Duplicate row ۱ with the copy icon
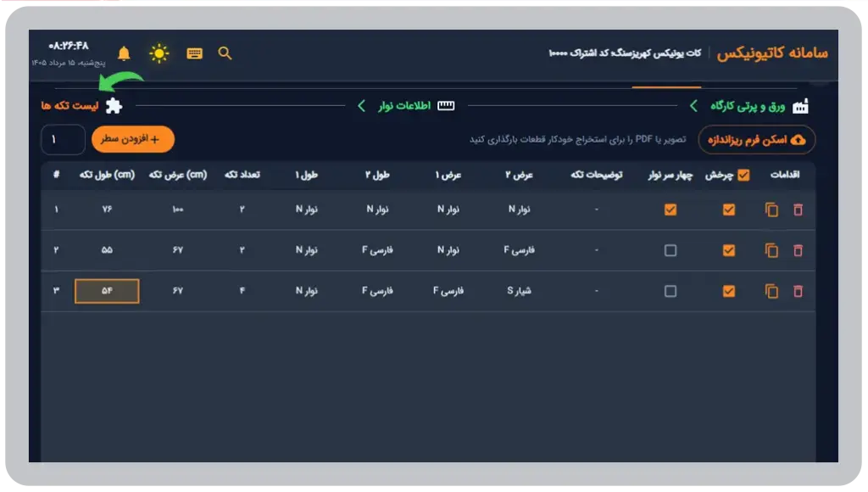868x492 pixels. coord(771,210)
